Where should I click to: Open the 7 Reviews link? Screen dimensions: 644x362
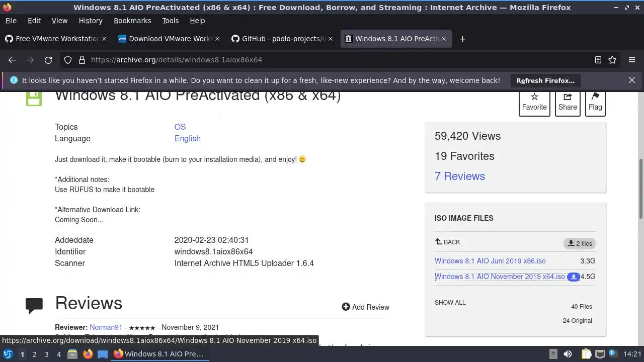point(460,176)
